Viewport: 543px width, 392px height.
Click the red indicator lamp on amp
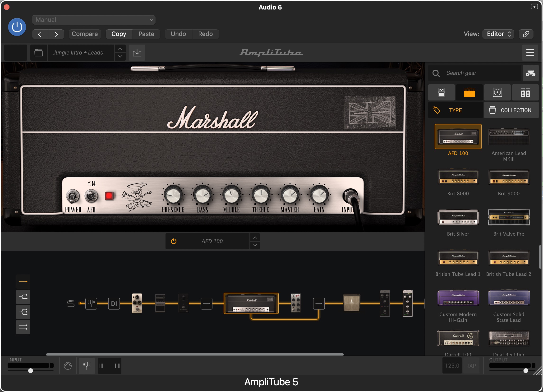coord(109,196)
